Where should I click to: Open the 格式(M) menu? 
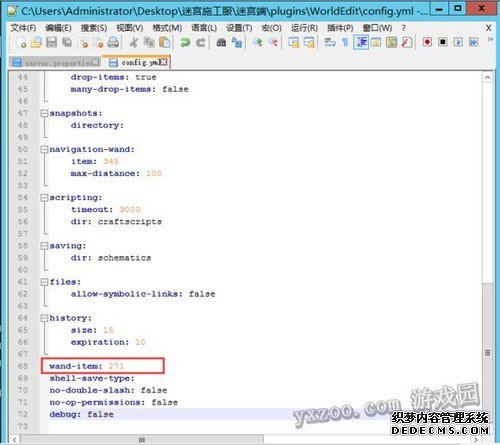point(167,28)
